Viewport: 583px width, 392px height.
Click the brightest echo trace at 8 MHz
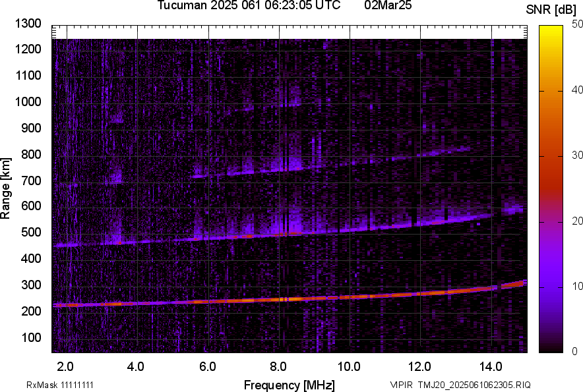(280, 299)
